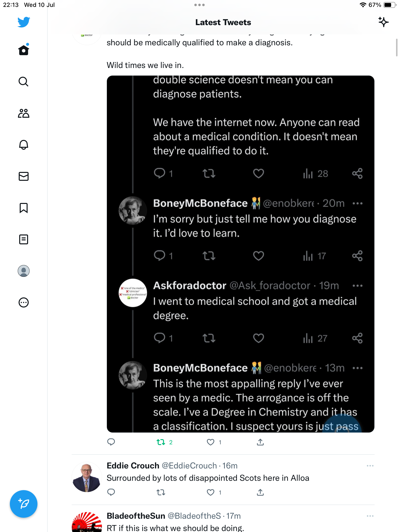Enlarge the embedded dark screenshot image
Image resolution: width=399 pixels, height=532 pixels.
click(x=240, y=254)
